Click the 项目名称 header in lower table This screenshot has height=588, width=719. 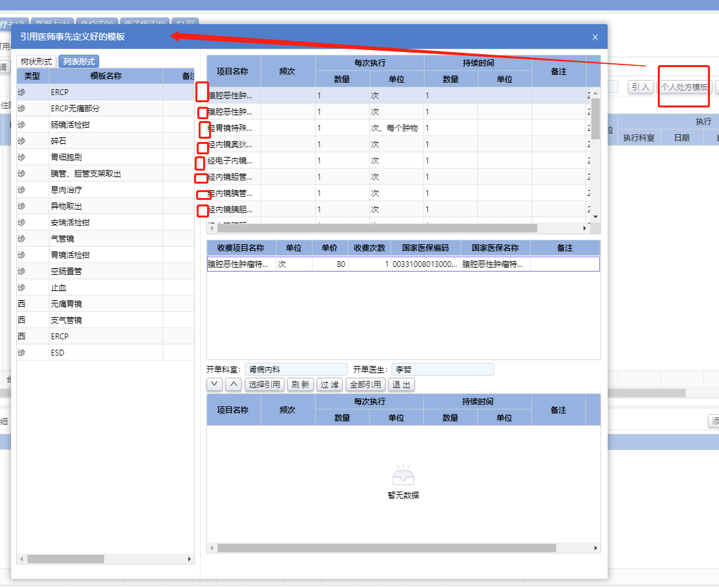click(233, 410)
